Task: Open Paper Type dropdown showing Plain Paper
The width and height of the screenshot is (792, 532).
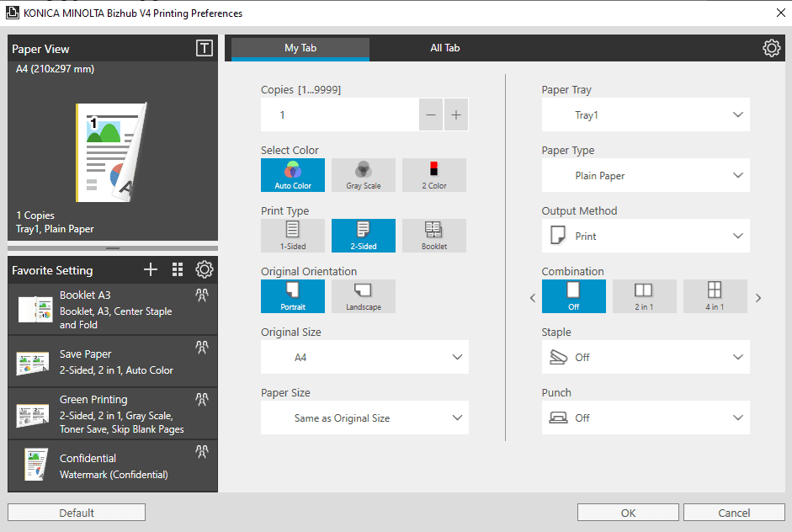Action: (646, 175)
